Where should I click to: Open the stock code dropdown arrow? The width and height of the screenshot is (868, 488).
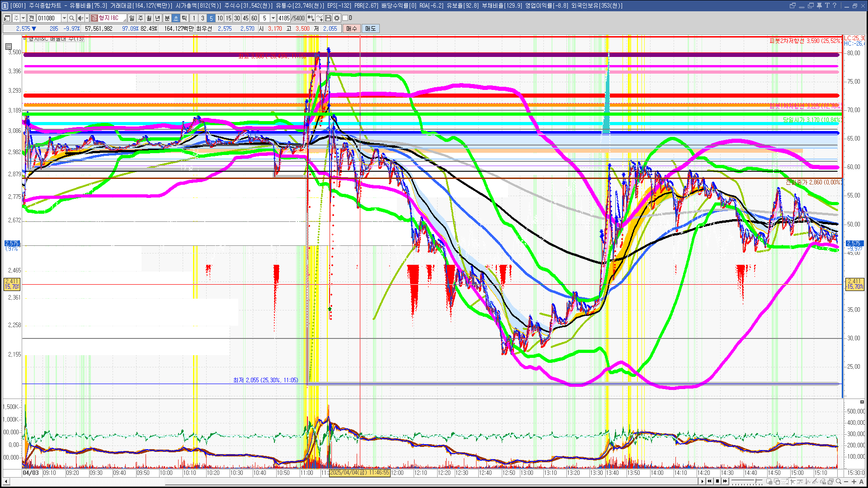click(64, 18)
